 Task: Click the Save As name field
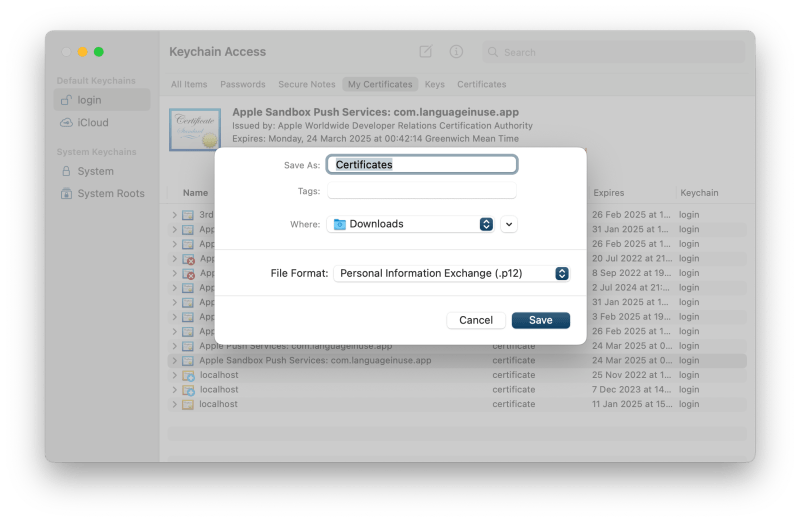point(422,165)
